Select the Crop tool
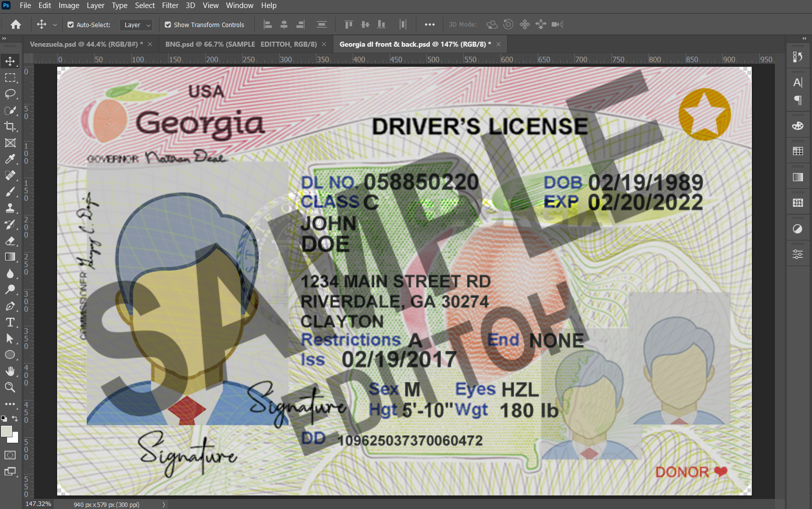The image size is (812, 509). click(x=10, y=126)
